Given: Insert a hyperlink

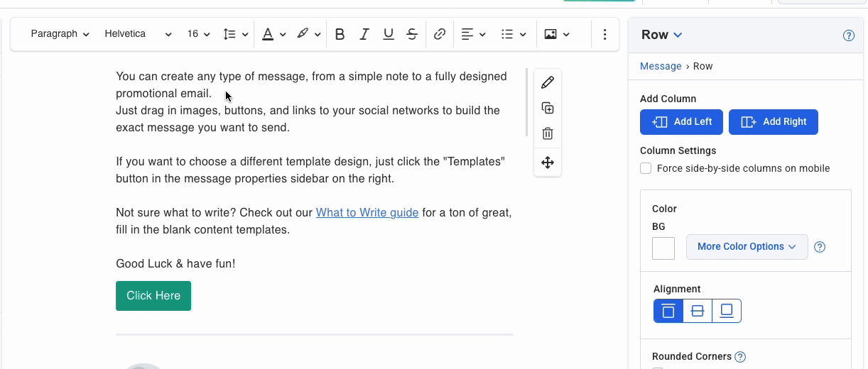Looking at the screenshot, I should 440,34.
